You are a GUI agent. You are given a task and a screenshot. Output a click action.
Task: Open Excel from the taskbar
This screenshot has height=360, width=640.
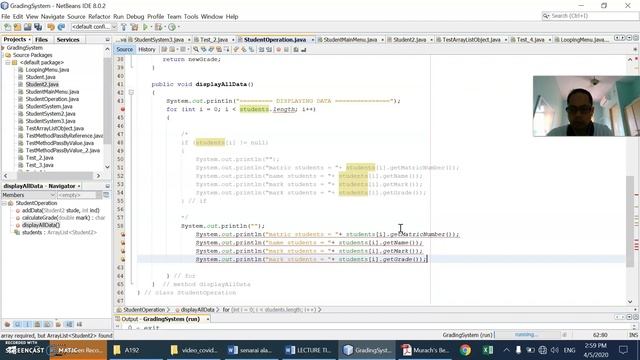point(487,350)
